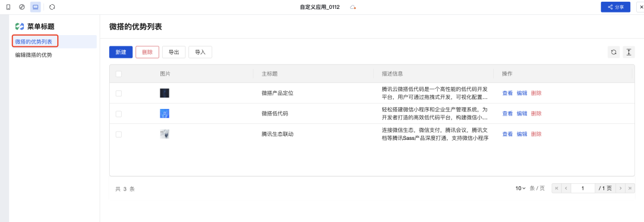Switch to mobile phone preview icon
The height and width of the screenshot is (222, 644).
[8, 7]
